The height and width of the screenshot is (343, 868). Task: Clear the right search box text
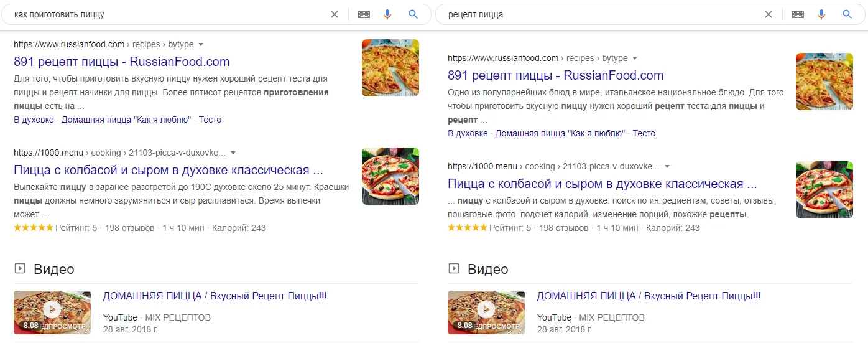[x=769, y=14]
